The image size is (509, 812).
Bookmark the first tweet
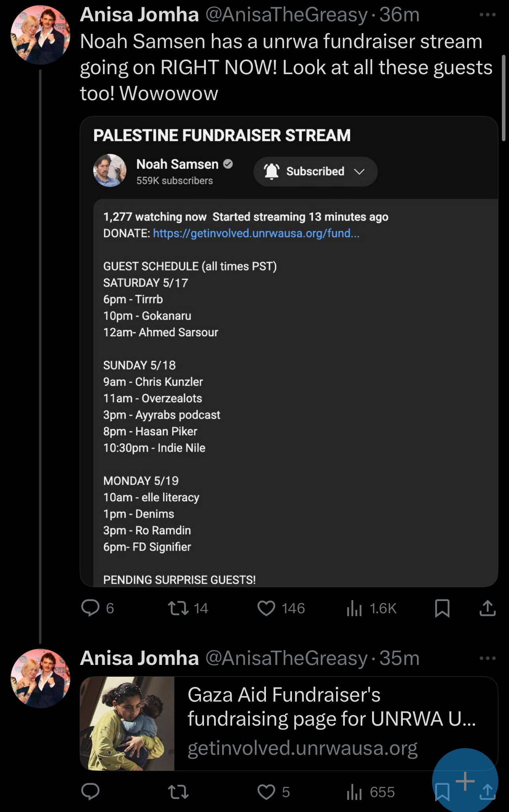click(442, 608)
